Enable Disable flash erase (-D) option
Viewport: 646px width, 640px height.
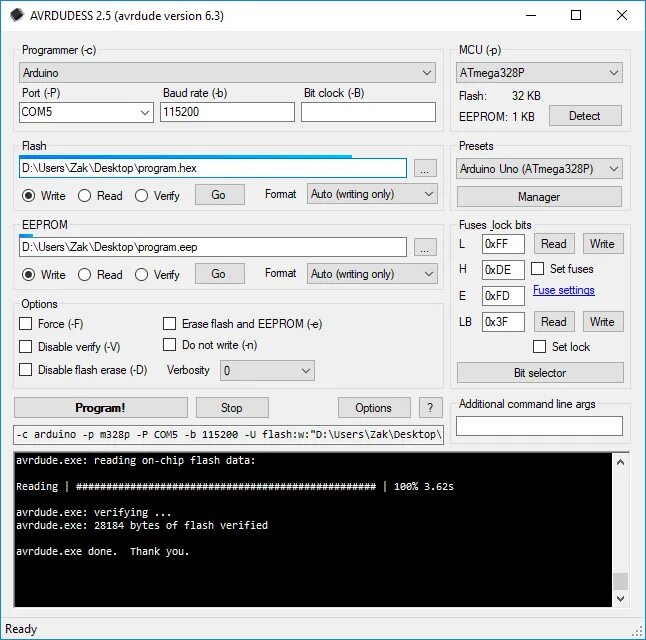pyautogui.click(x=26, y=370)
